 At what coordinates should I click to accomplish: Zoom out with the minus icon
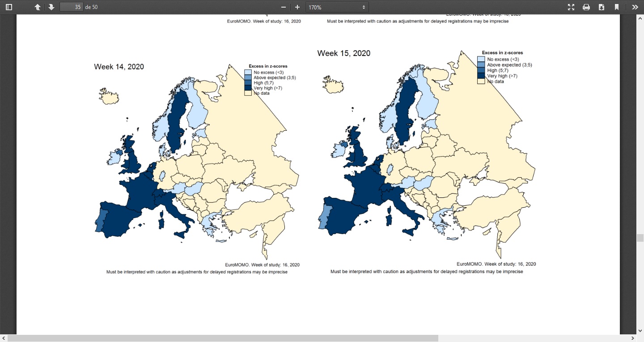pos(283,7)
